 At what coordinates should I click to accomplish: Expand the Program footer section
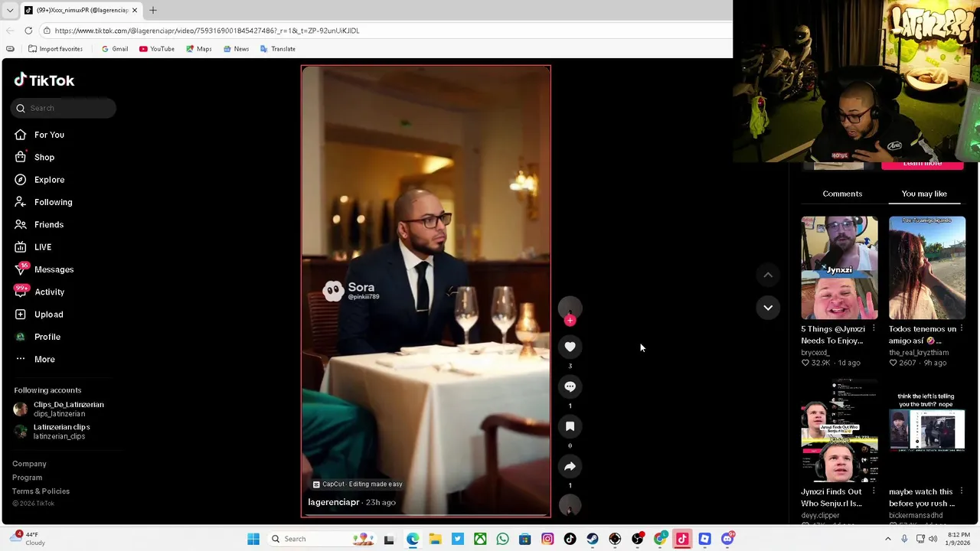pyautogui.click(x=27, y=478)
